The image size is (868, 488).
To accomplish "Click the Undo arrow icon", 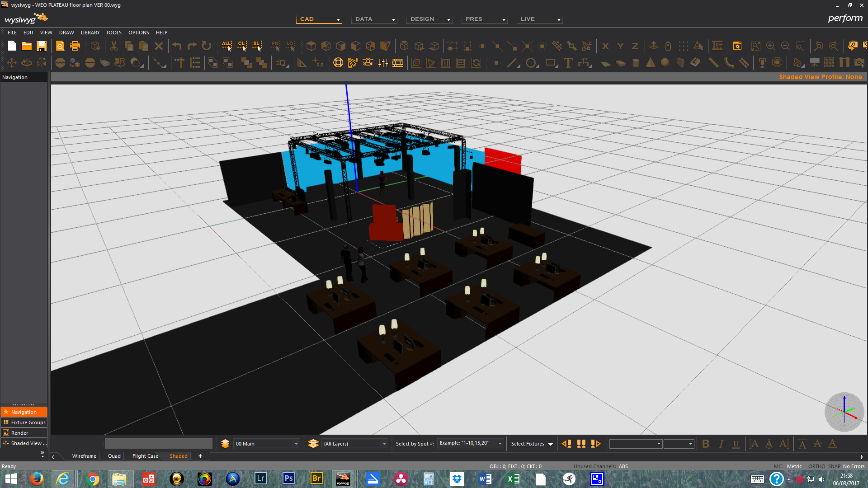I will point(177,46).
